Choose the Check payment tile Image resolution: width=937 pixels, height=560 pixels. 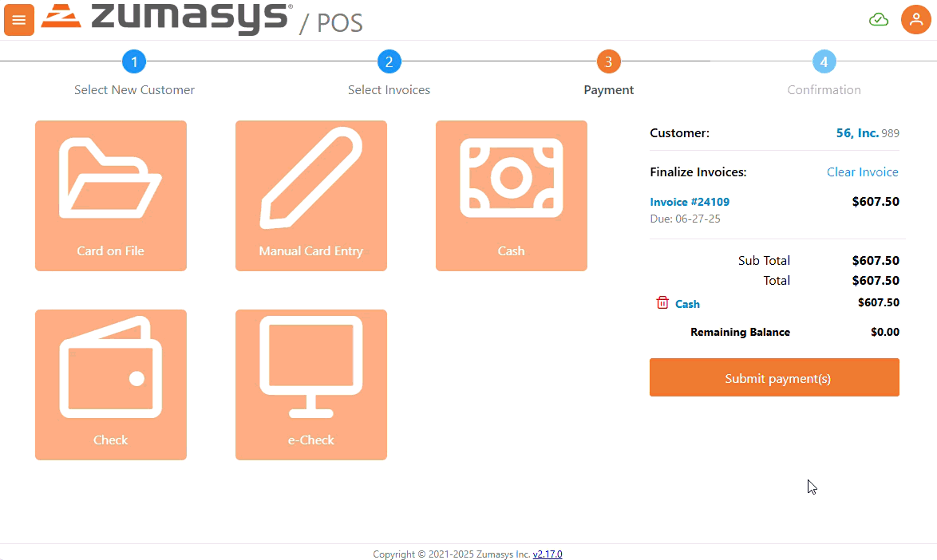point(111,385)
